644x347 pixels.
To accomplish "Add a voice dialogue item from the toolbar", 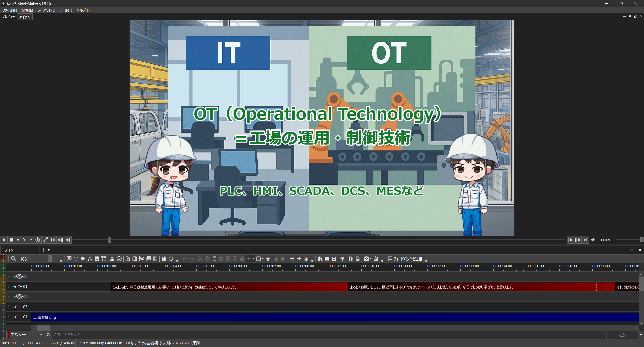I will (x=69, y=259).
